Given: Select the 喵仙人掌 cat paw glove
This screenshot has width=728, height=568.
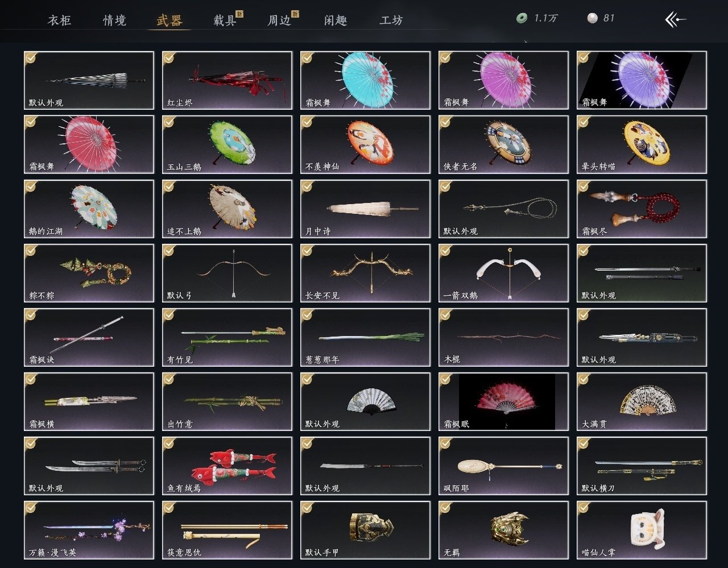Looking at the screenshot, I should point(642,530).
